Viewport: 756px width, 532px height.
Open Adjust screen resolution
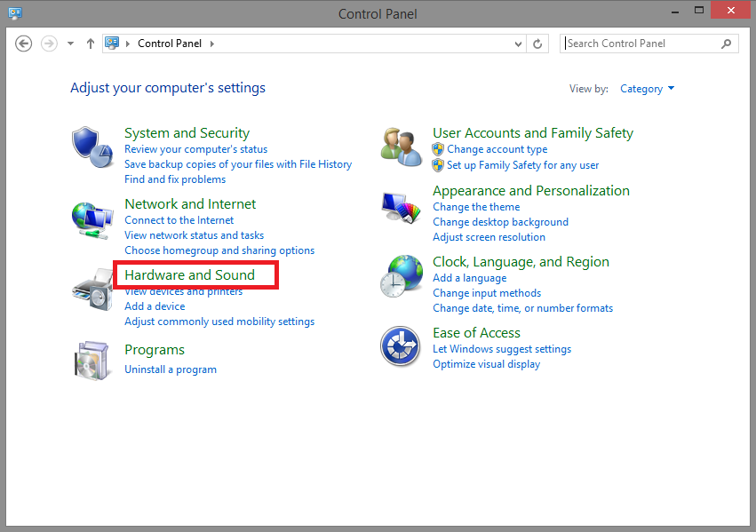pos(489,237)
